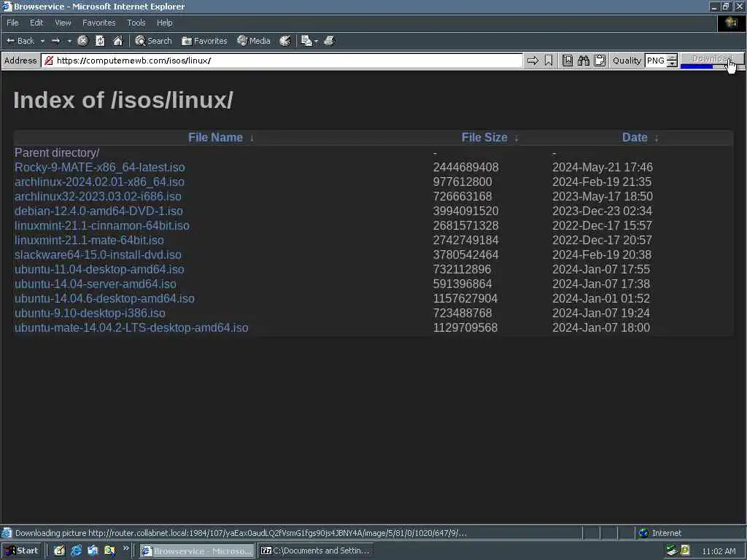Click the blue download progress bar
This screenshot has height=560, width=747.
point(697,66)
